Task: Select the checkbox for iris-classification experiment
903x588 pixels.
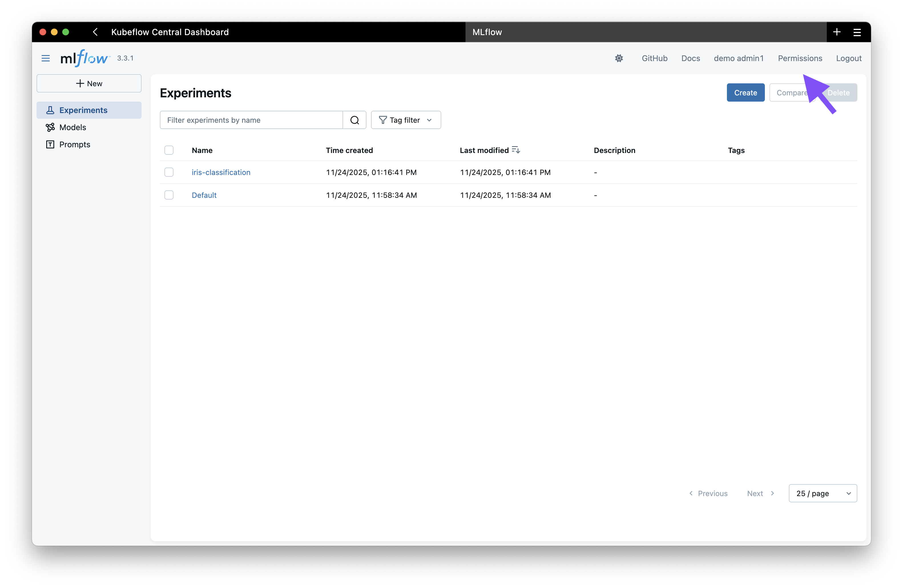Action: [169, 172]
